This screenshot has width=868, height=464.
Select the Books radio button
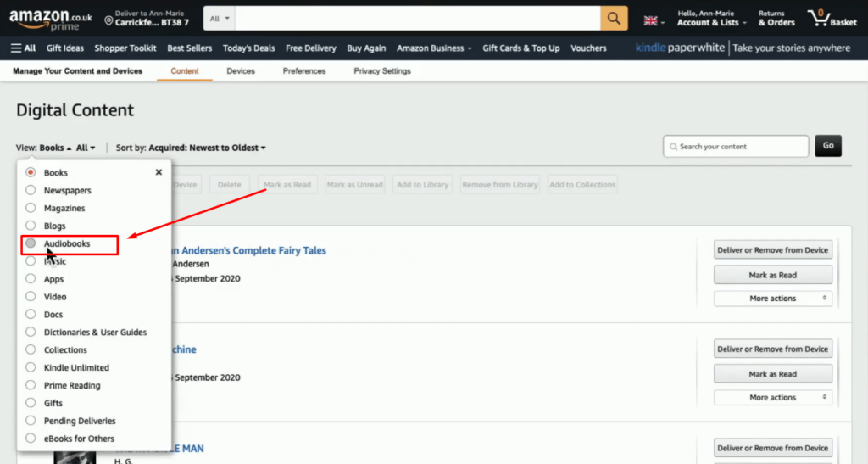31,172
